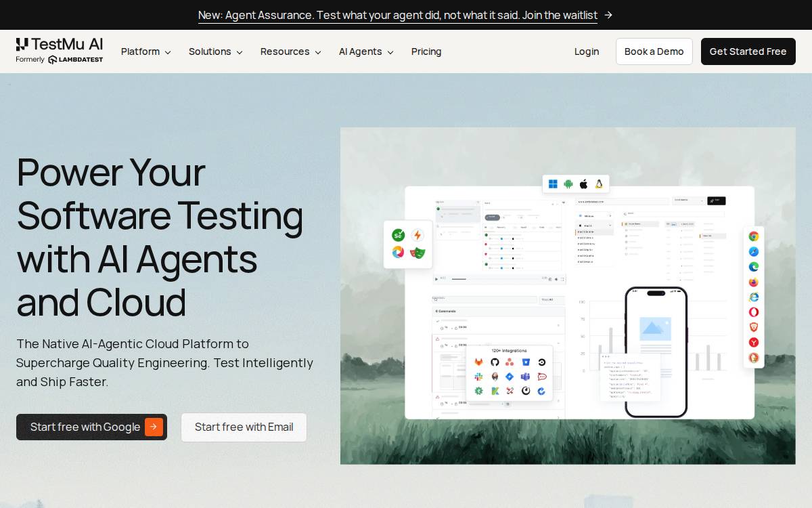Click the blue Jira diamond icon
The height and width of the screenshot is (508, 812).
(510, 377)
